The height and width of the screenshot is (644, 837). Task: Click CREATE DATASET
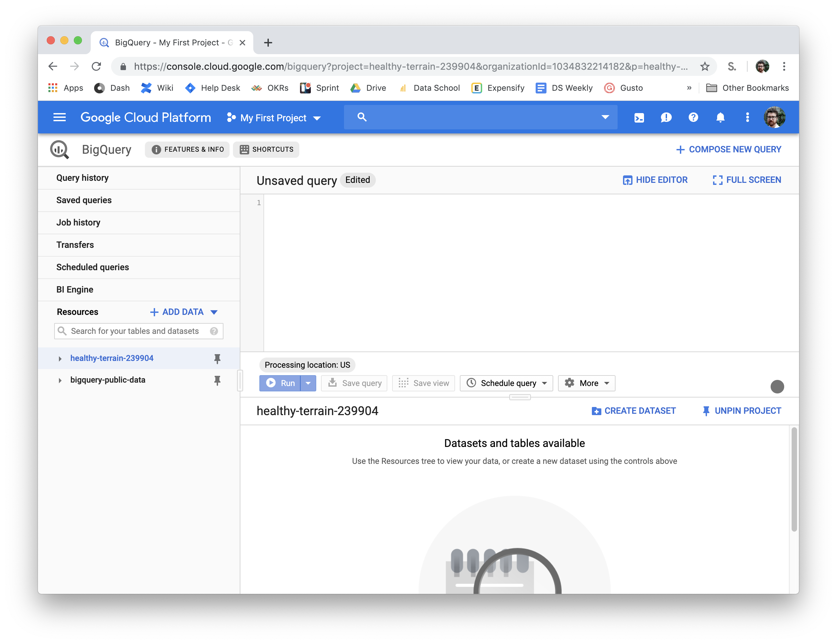[634, 411]
